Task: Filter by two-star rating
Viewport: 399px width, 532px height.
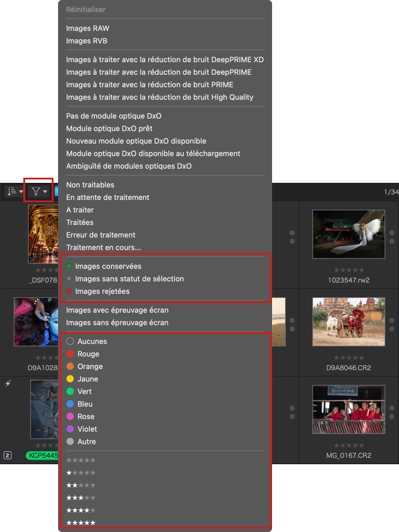Action: (x=81, y=485)
